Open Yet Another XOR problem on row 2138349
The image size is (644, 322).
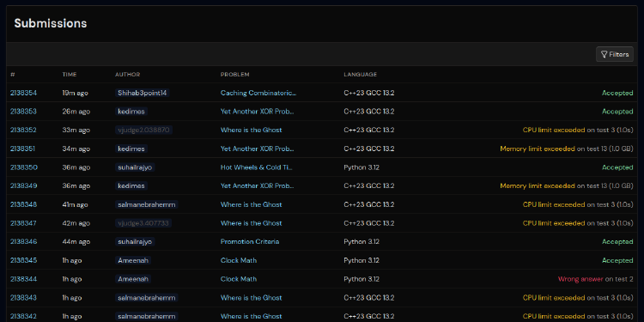pyautogui.click(x=258, y=185)
